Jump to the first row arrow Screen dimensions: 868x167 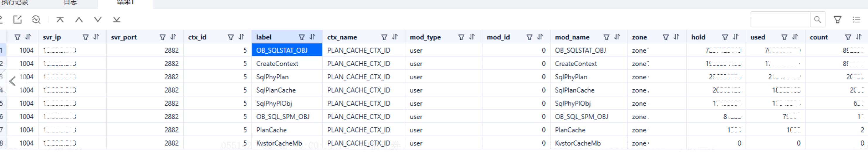pos(60,20)
